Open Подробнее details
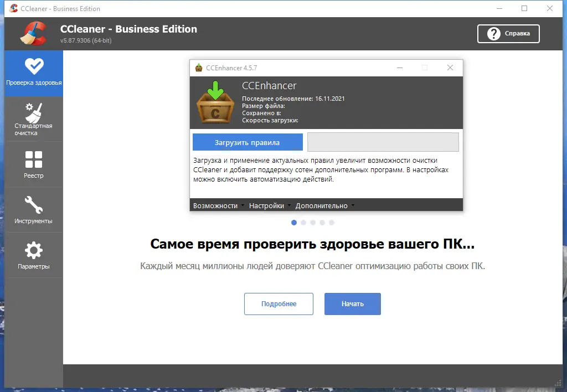 click(279, 303)
